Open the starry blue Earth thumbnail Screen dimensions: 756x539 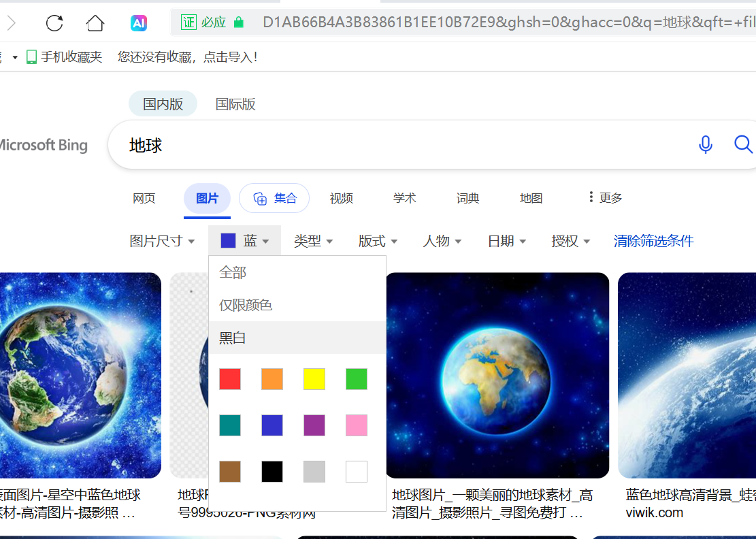click(x=80, y=375)
